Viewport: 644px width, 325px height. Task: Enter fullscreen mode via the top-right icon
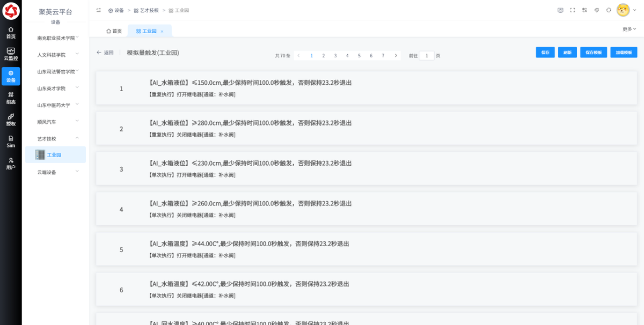[572, 10]
